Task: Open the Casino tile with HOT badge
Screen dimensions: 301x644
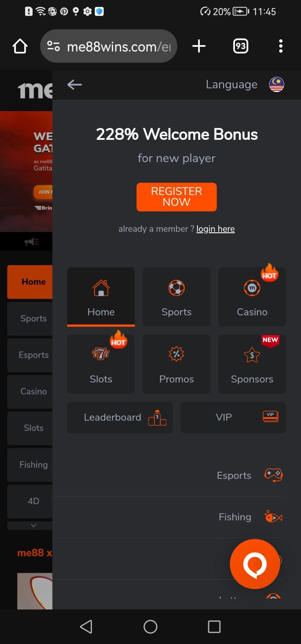Action: click(252, 297)
